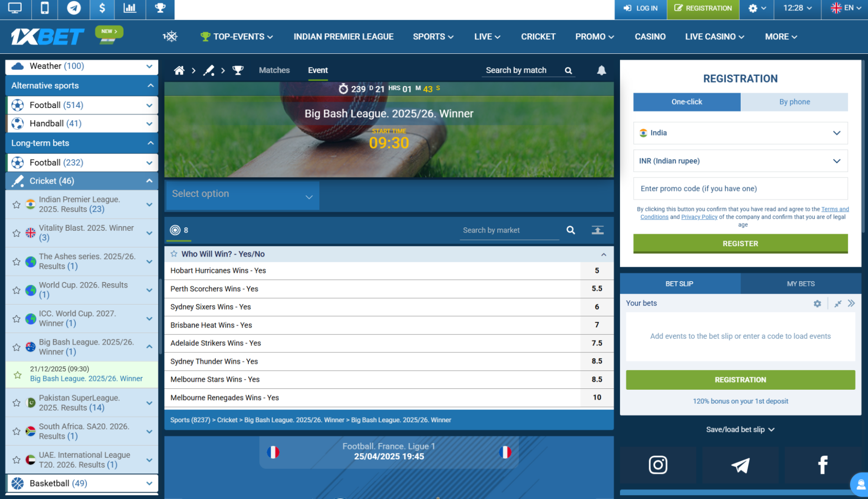Favorite the Pakistan SuperLeague star
Viewport: 868px width, 499px height.
[17, 403]
